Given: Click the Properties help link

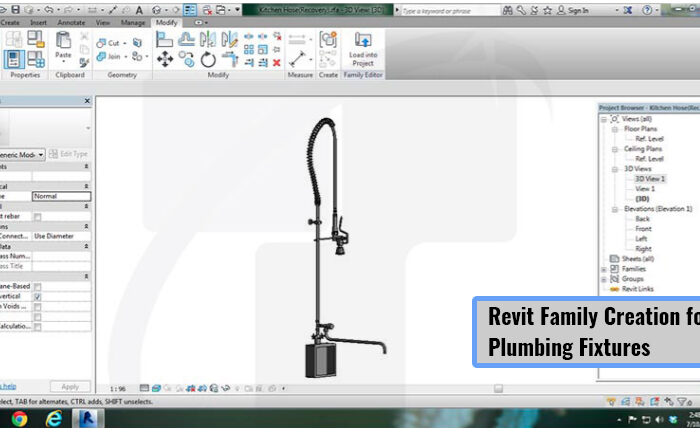Looking at the screenshot, I should (8, 386).
